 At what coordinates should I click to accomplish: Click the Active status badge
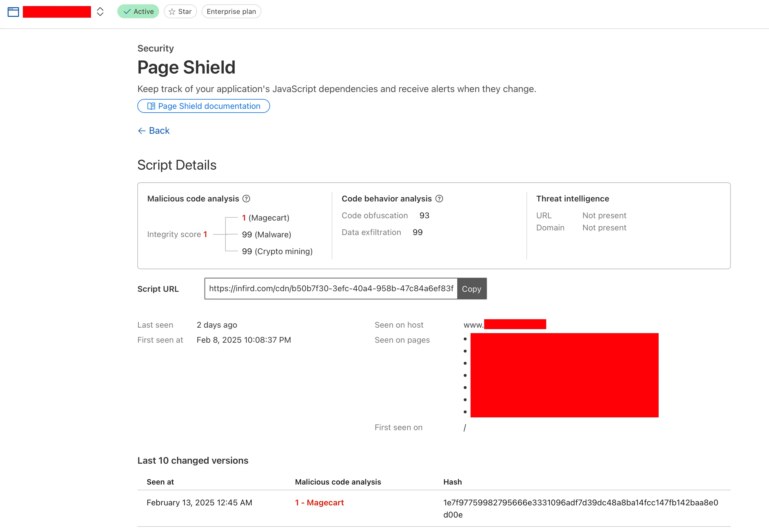coord(138,12)
